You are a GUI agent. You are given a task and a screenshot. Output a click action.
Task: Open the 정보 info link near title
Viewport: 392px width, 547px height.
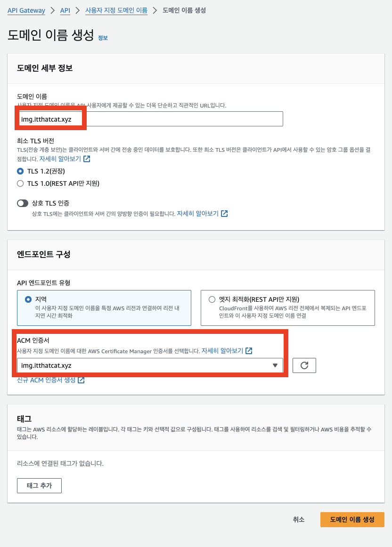coord(103,38)
